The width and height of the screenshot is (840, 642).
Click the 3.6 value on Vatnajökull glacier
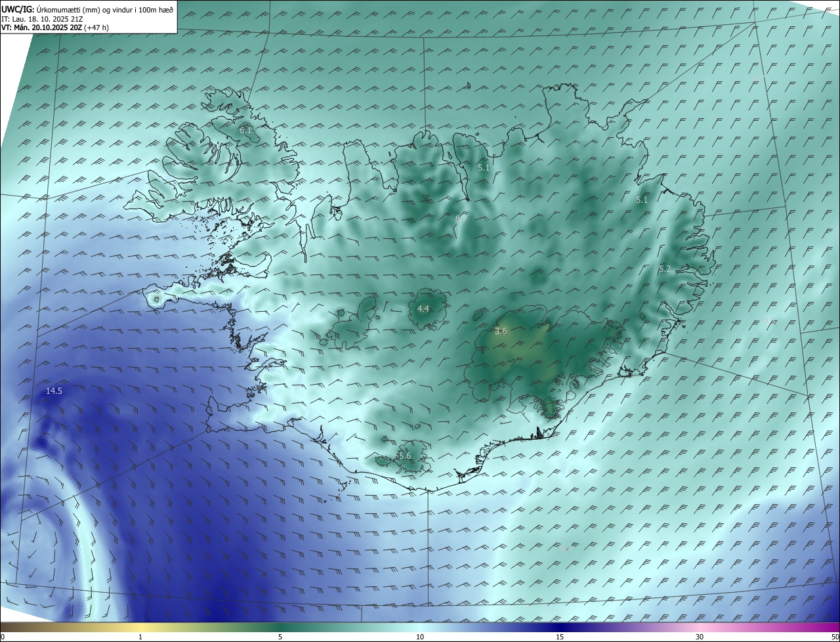(501, 332)
